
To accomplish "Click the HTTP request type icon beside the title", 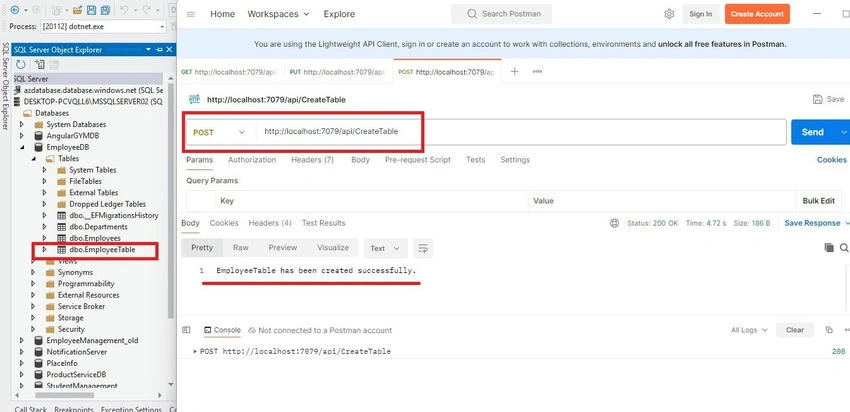I will tap(194, 99).
